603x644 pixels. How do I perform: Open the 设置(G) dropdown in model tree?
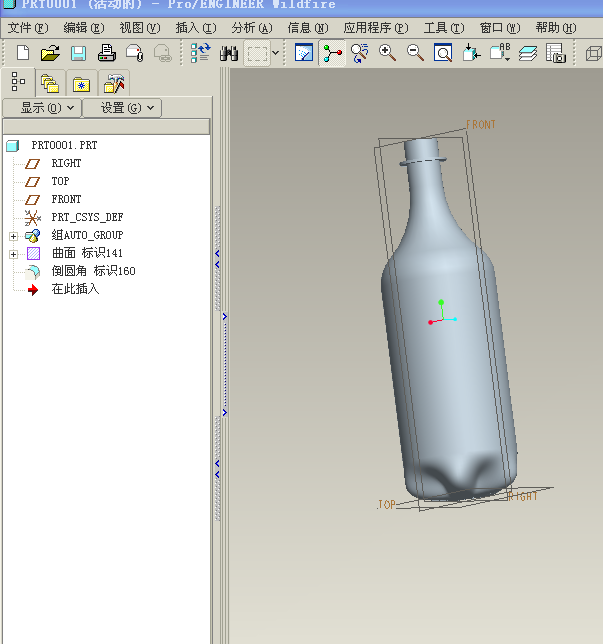coord(122,108)
